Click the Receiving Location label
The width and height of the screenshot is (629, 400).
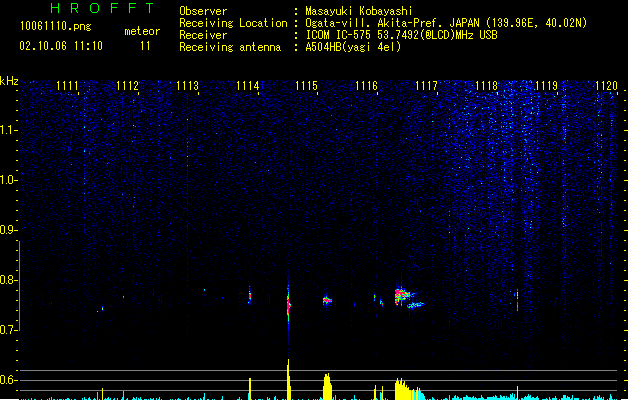coord(233,23)
